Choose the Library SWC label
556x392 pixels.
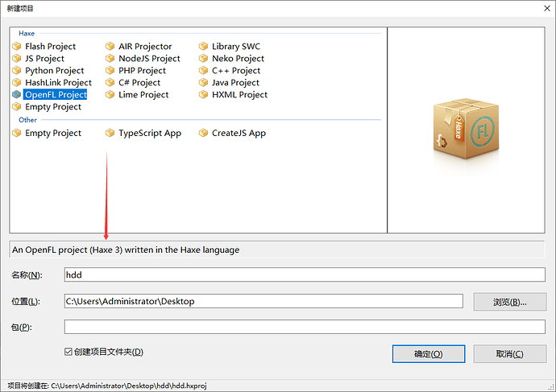coord(236,47)
